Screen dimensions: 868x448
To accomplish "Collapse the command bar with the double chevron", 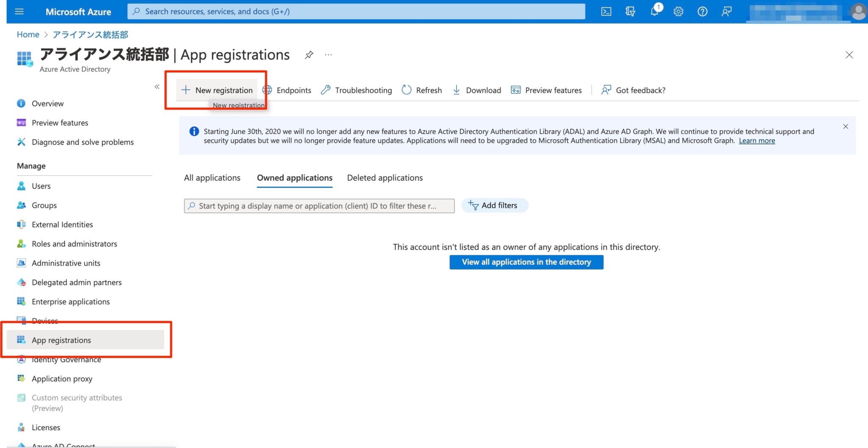I will click(x=157, y=87).
